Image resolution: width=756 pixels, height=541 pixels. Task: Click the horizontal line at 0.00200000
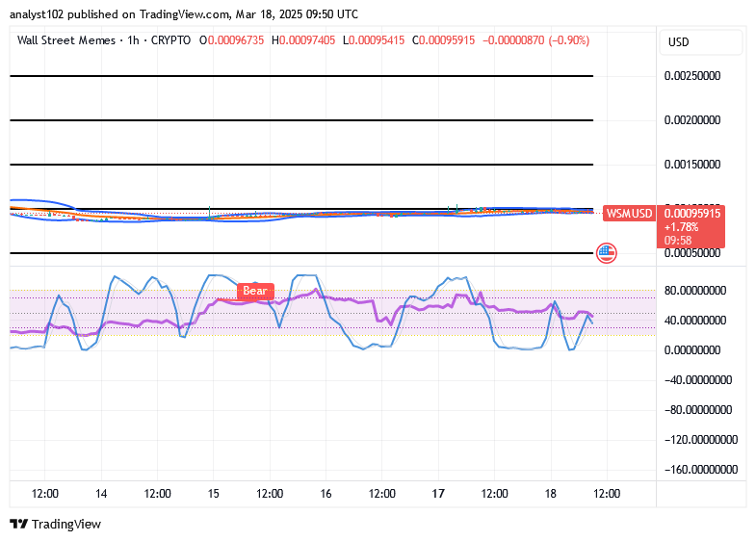click(301, 120)
